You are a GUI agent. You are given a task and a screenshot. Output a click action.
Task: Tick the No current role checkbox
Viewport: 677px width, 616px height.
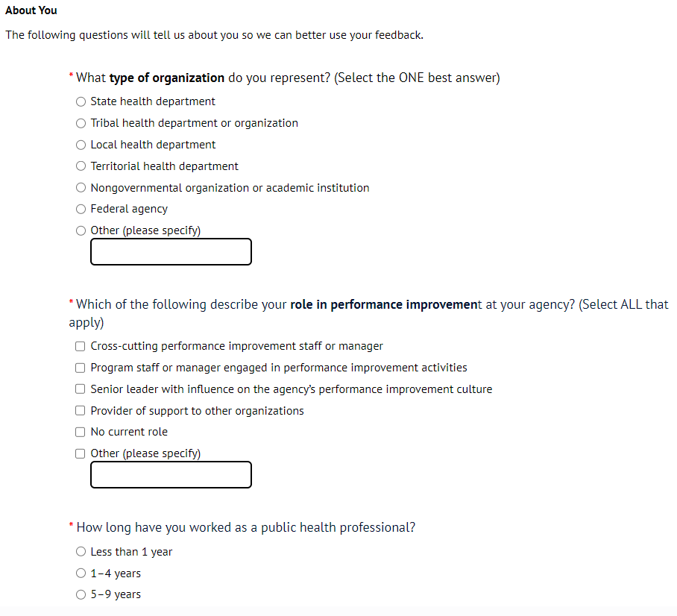(x=81, y=432)
